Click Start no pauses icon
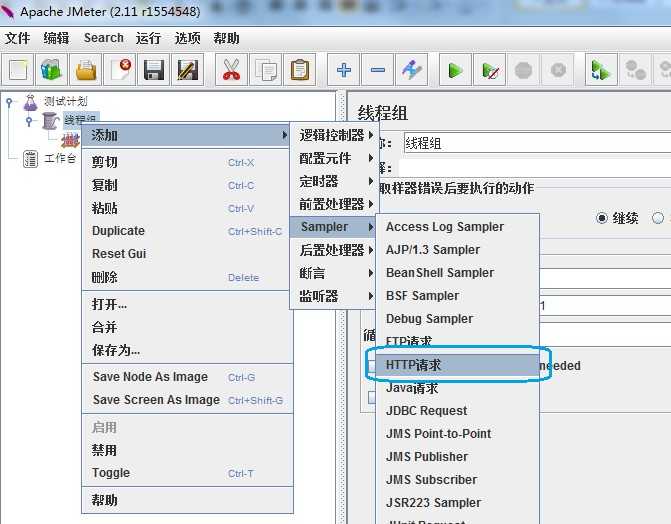Viewport: 671px width, 524px height. coord(490,69)
